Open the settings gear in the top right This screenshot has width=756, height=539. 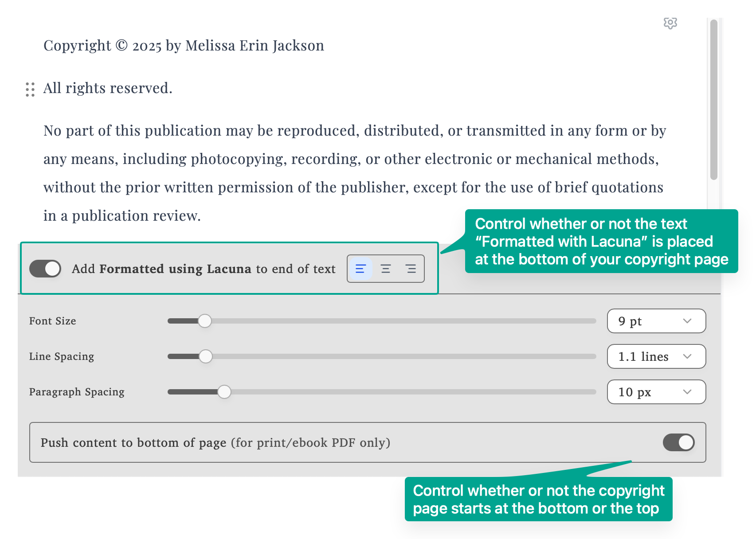(670, 23)
